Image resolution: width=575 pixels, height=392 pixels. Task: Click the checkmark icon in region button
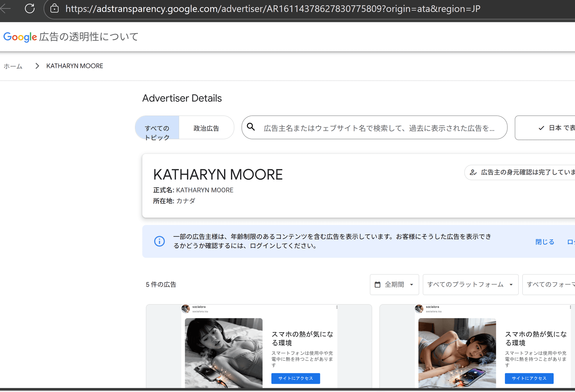point(541,128)
